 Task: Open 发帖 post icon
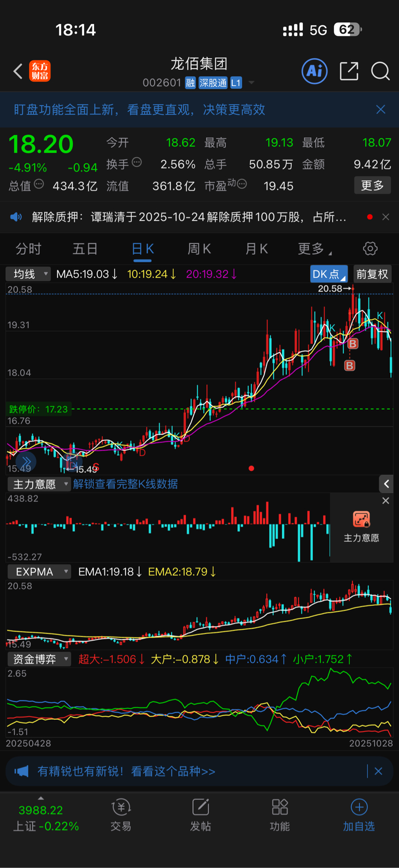click(201, 815)
